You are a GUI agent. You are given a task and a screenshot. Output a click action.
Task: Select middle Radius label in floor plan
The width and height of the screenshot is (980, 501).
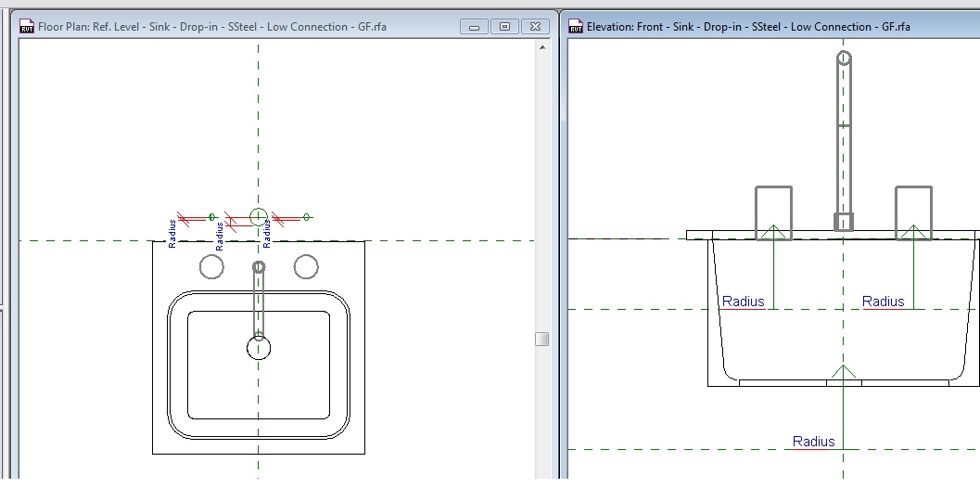[220, 237]
